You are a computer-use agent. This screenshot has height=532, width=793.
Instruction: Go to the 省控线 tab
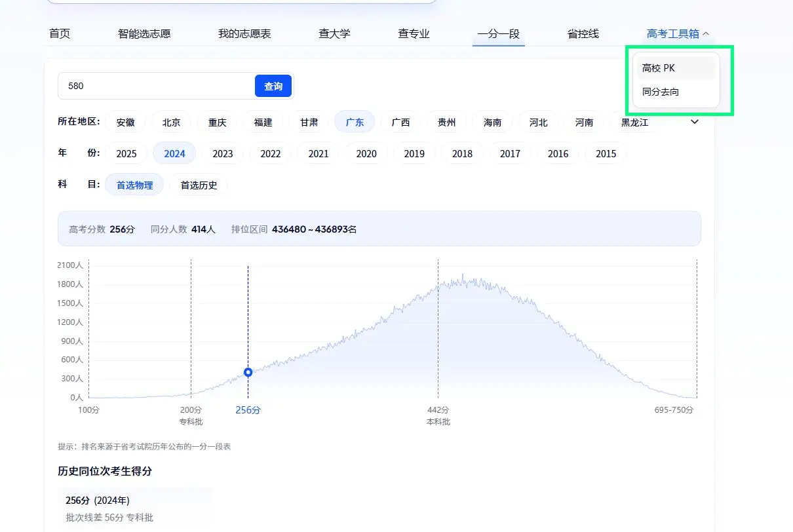pos(583,34)
